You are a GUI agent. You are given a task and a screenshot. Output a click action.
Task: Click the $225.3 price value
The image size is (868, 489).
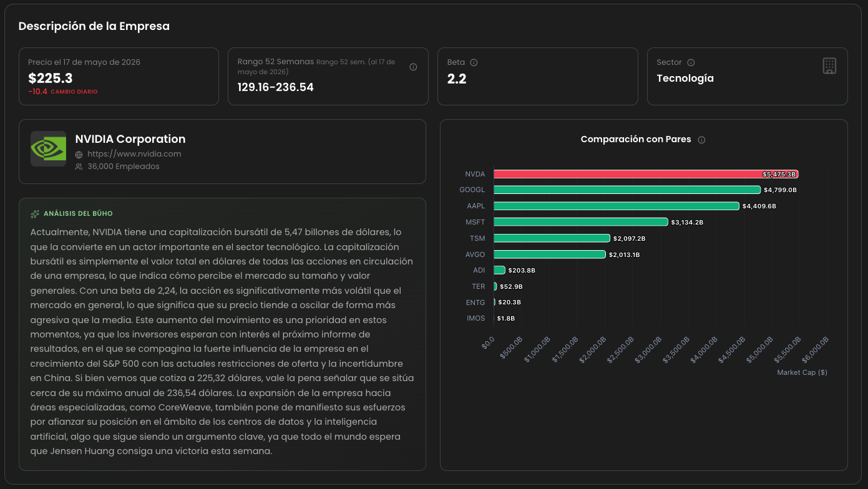50,78
